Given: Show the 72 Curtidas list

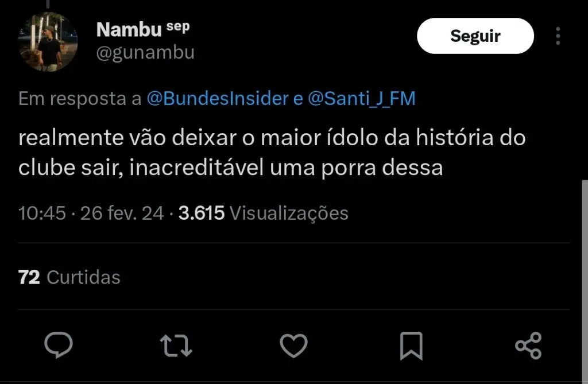Looking at the screenshot, I should pyautogui.click(x=69, y=277).
